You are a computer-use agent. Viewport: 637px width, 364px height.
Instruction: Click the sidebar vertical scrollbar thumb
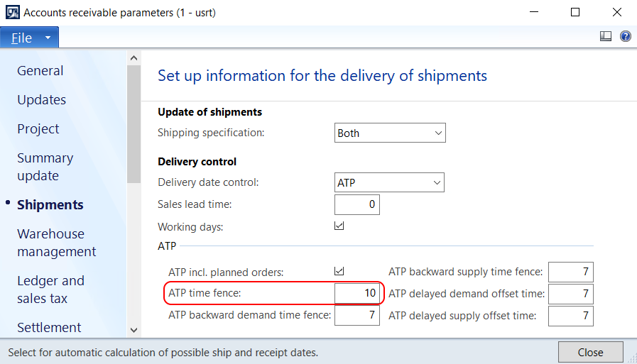click(134, 124)
